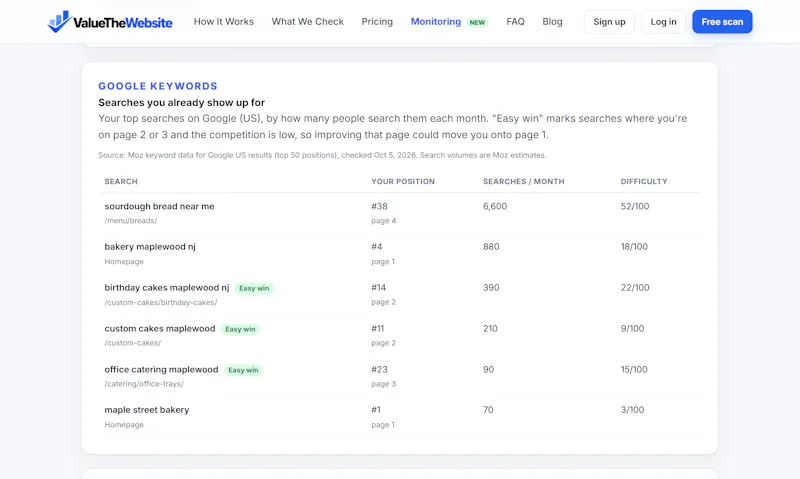Open the FAQ page

click(x=515, y=21)
